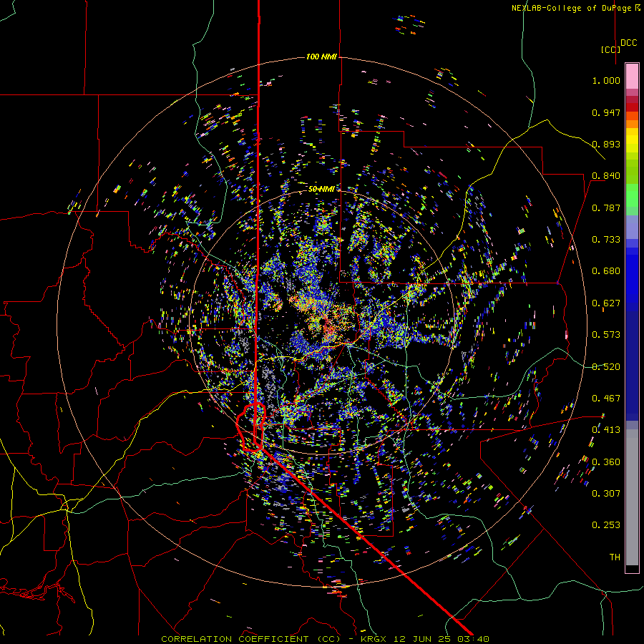Click the 0.787 scale value
Image resolution: width=644 pixels, height=644 pixels.
tap(606, 208)
